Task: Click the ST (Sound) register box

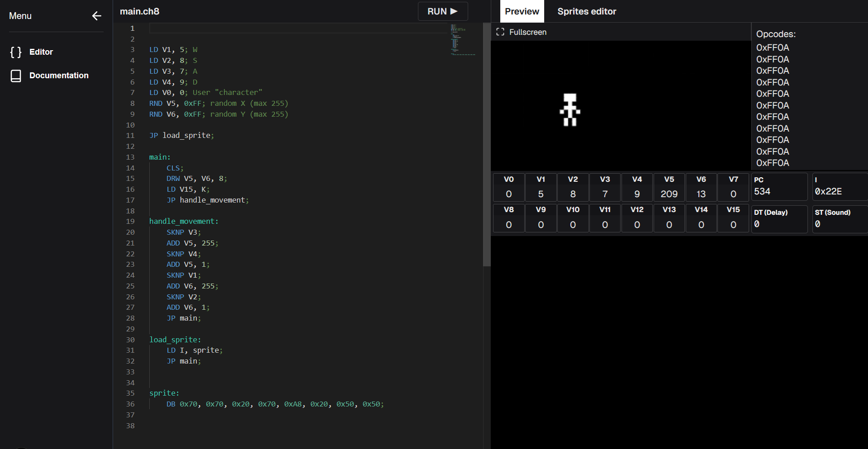Action: 840,219
